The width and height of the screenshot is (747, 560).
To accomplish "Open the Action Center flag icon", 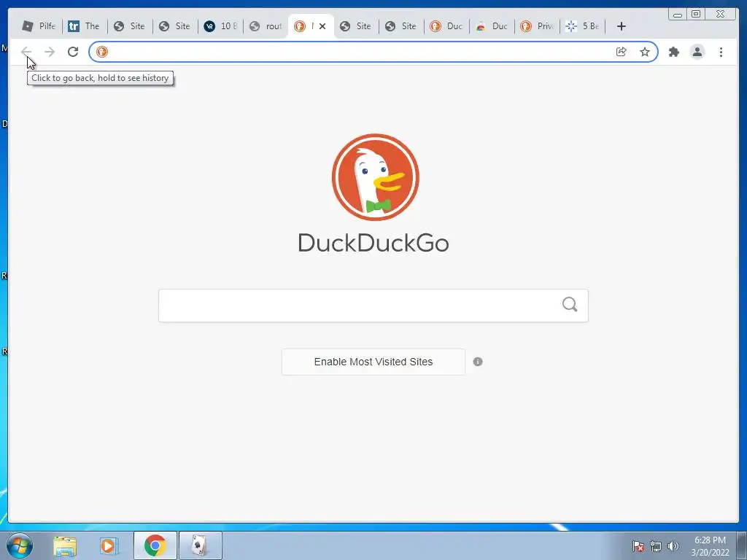I will point(638,546).
